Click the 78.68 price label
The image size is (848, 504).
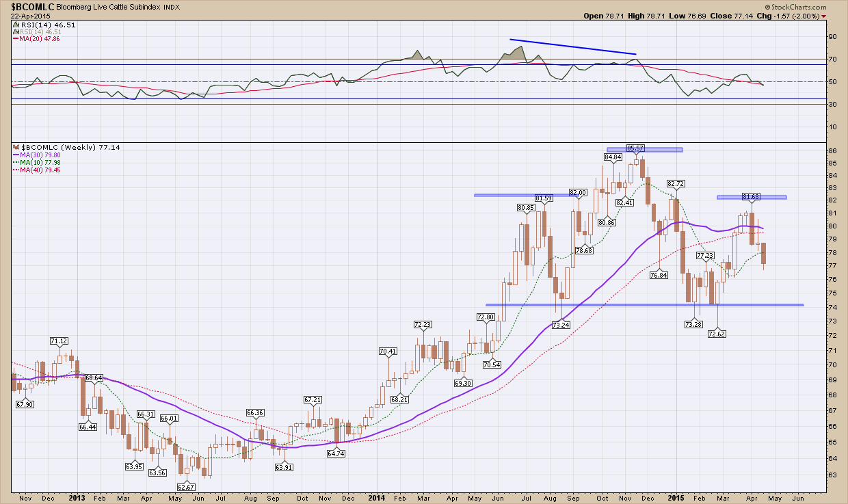coord(583,251)
